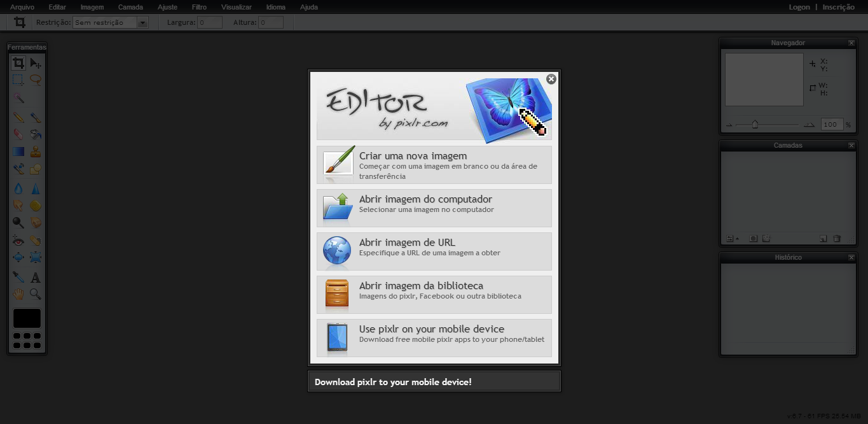Select the Crop tool in Ferramentas
The width and height of the screenshot is (868, 424).
click(18, 62)
